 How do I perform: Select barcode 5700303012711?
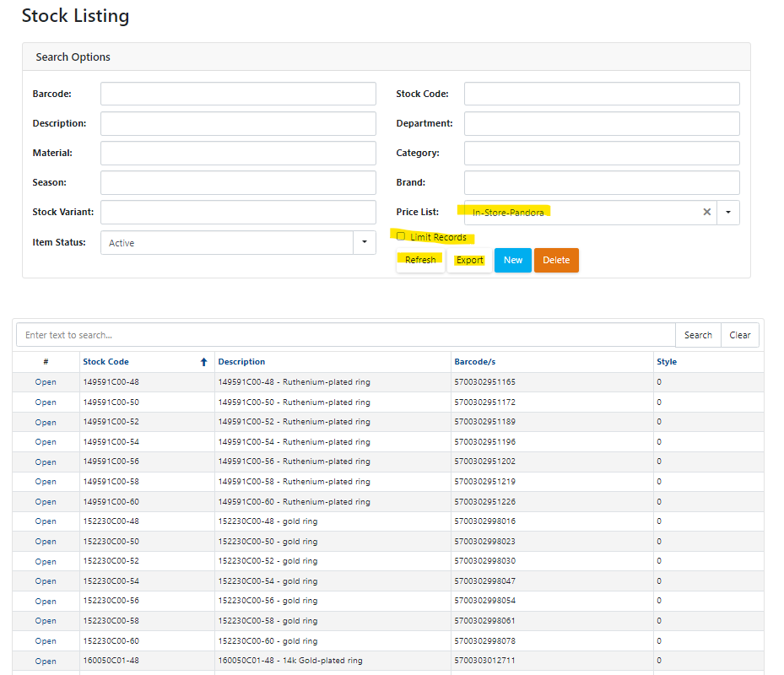tap(484, 661)
